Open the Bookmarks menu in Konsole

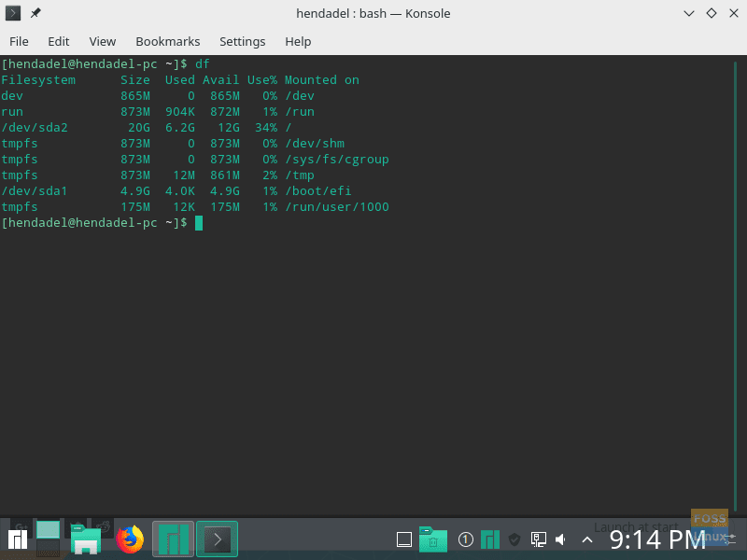point(168,41)
